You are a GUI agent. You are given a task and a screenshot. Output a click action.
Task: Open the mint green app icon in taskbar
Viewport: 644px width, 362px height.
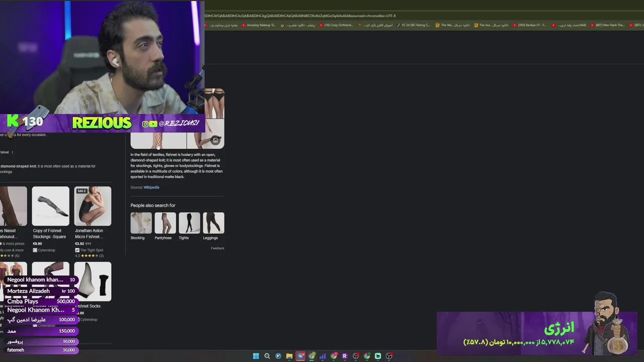tap(378, 356)
